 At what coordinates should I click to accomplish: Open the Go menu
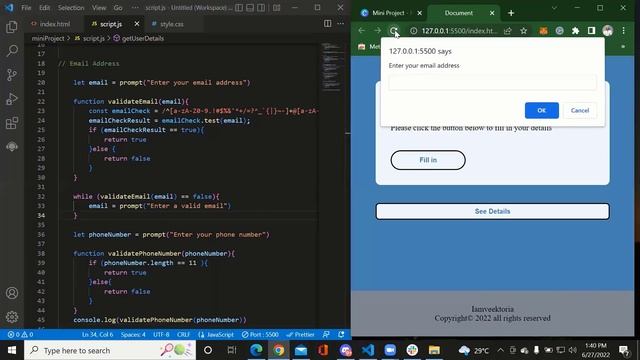click(x=118, y=8)
